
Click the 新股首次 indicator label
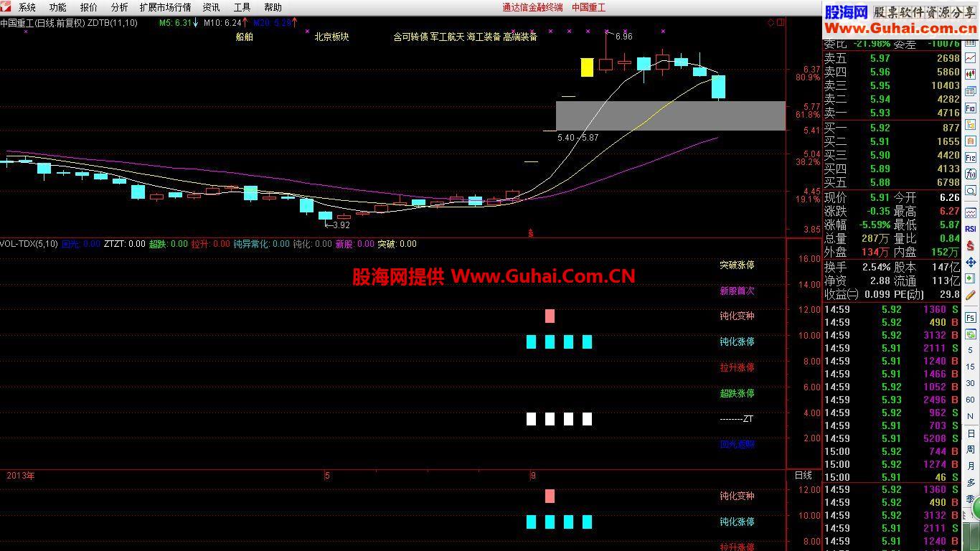737,291
